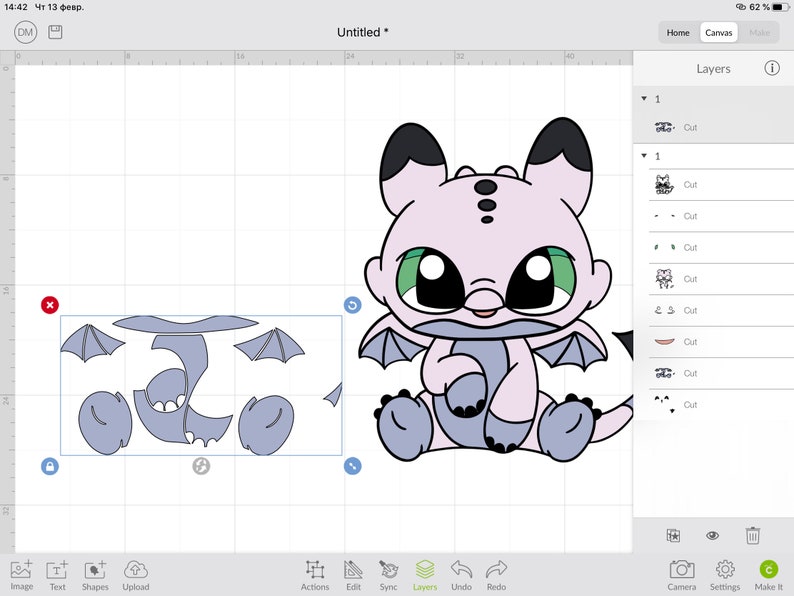Image resolution: width=794 pixels, height=596 pixels.
Task: Toggle layer visibility eye icon
Action: coord(712,535)
